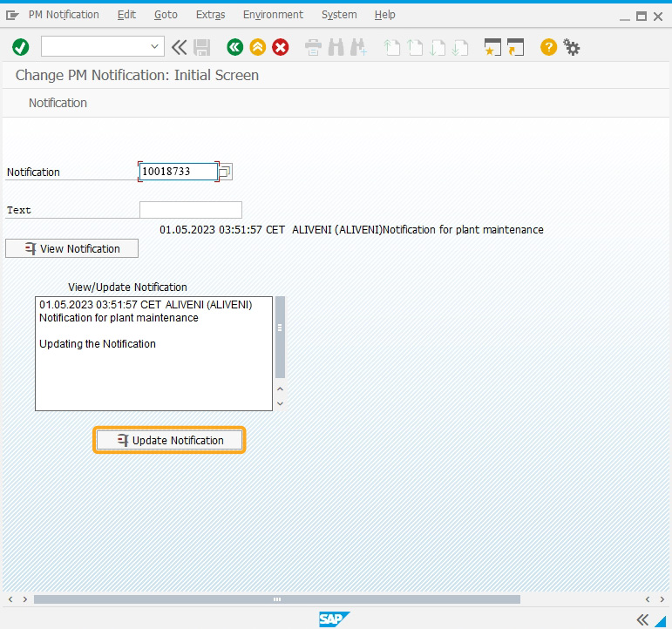Click the Previous Page icon
This screenshot has width=672, height=629.
[x=414, y=47]
